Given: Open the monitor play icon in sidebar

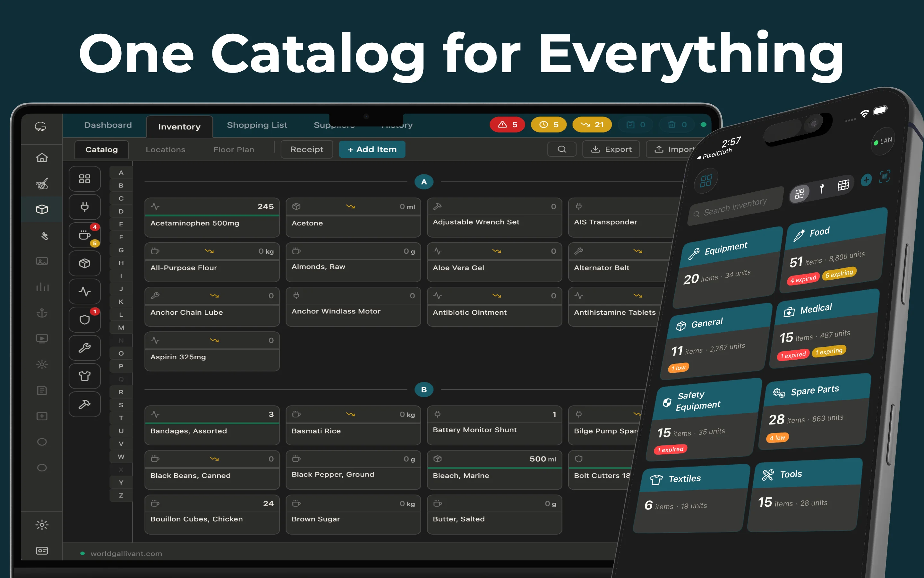Looking at the screenshot, I should [x=42, y=338].
